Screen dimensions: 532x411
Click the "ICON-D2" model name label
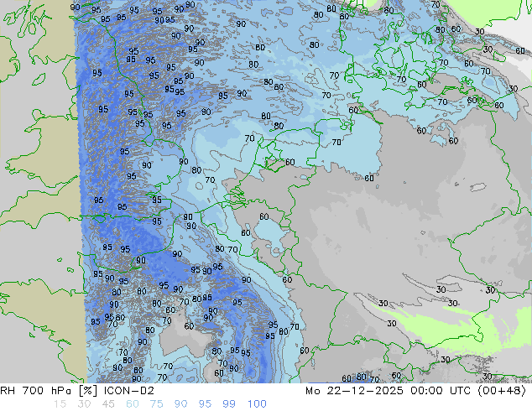pos(129,391)
